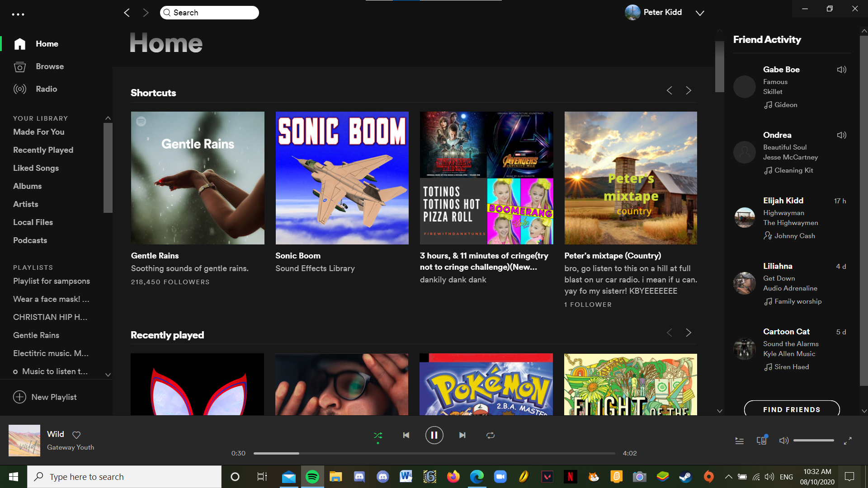Screen dimensions: 868x488
Task: Toggle shuffle playback
Action: click(x=378, y=436)
